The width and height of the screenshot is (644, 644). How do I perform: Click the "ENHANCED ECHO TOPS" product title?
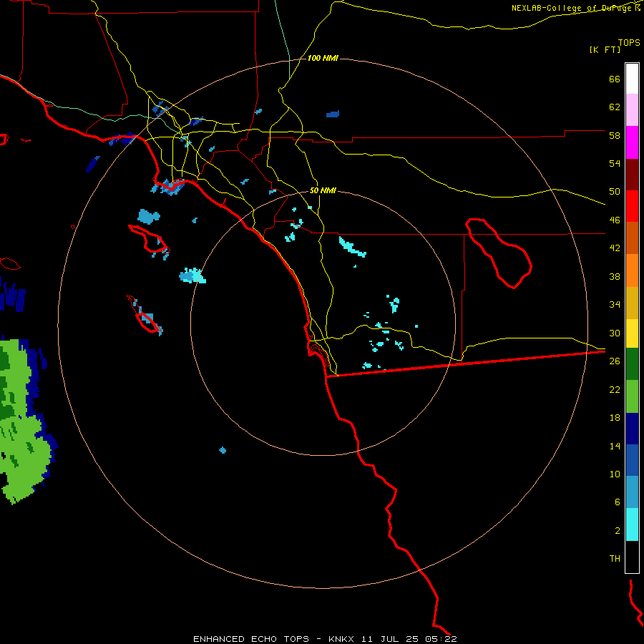point(251,639)
